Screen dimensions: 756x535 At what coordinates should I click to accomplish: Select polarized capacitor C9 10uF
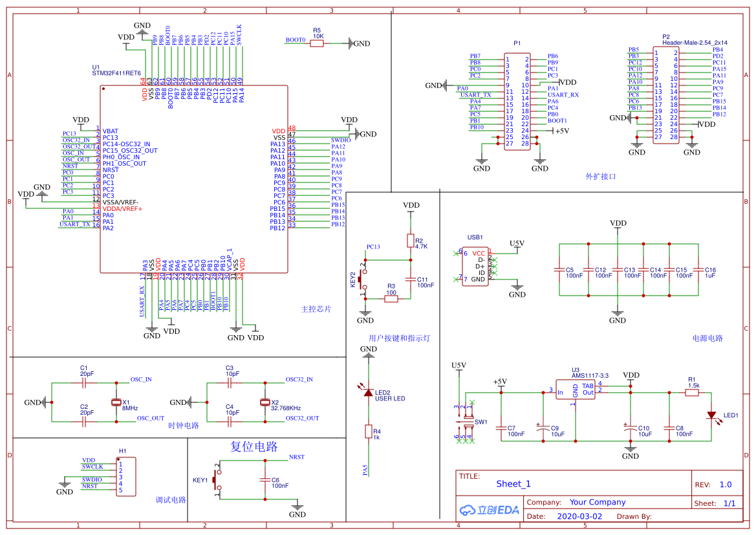(543, 428)
